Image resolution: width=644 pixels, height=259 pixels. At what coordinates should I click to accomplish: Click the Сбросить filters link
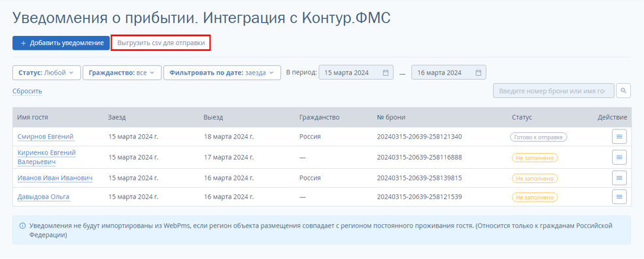[27, 92]
